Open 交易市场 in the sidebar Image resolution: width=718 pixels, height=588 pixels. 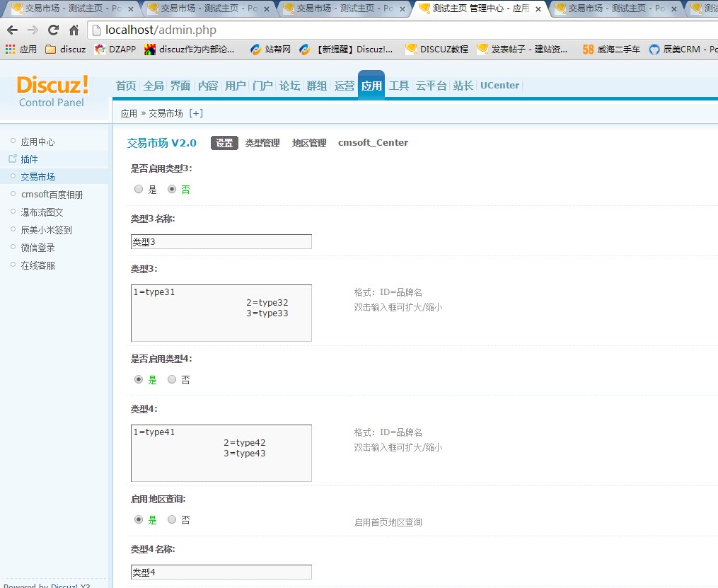(37, 177)
